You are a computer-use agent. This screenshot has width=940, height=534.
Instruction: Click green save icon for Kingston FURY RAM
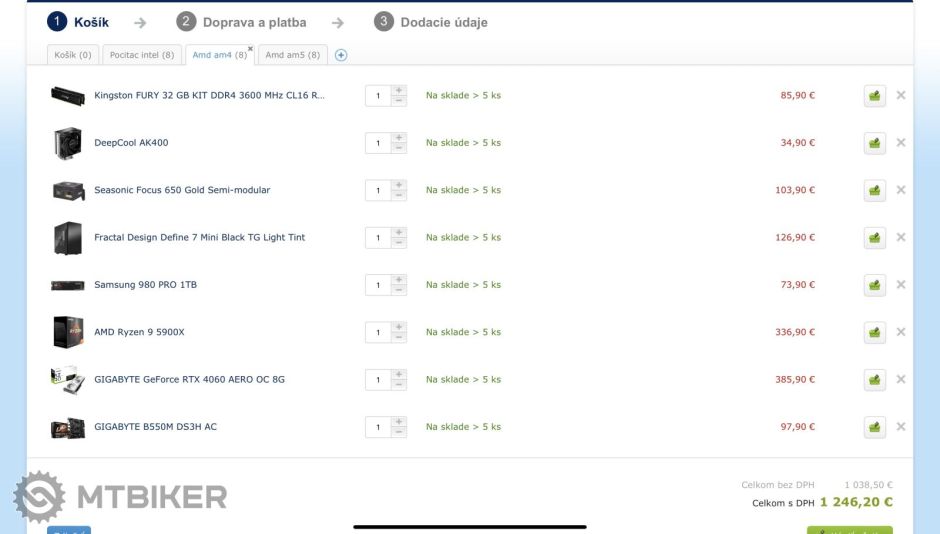875,96
